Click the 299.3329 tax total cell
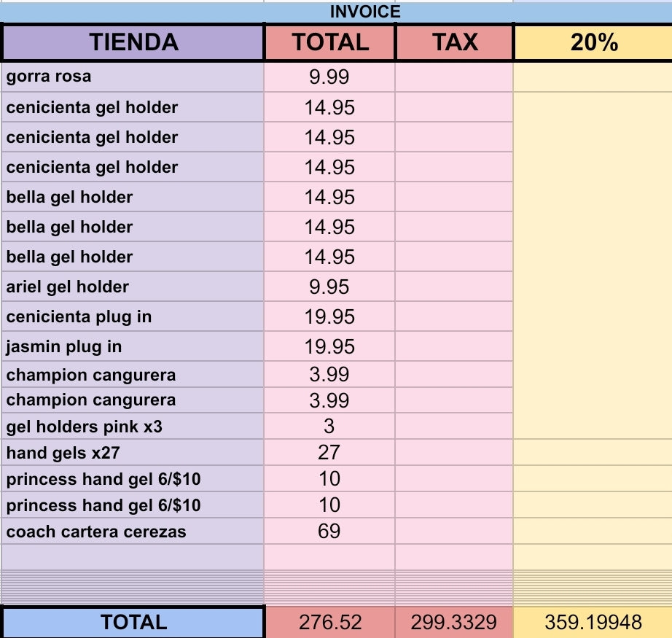 (x=454, y=622)
